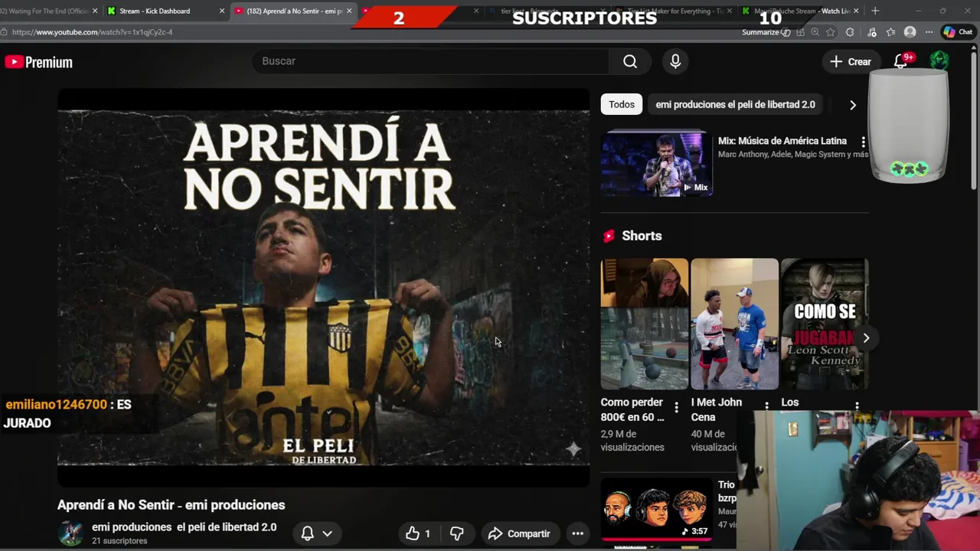The width and height of the screenshot is (980, 551).
Task: Open the green account avatar menu
Action: [x=939, y=61]
